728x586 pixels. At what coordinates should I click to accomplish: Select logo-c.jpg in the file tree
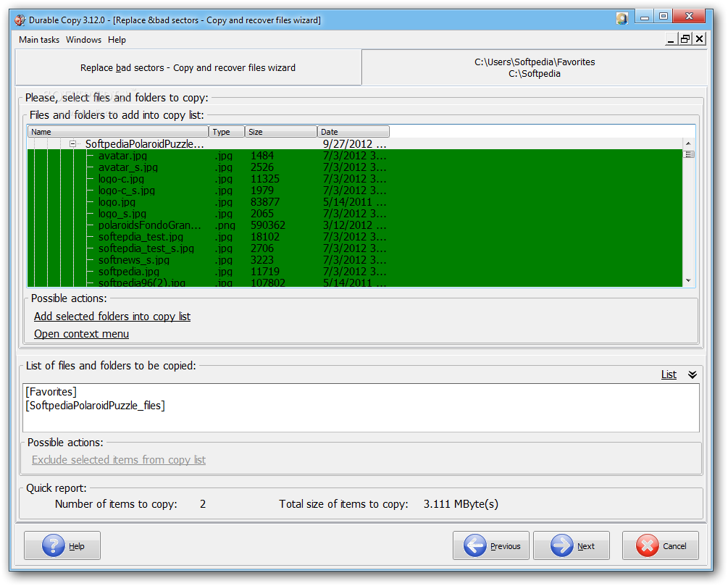(121, 179)
